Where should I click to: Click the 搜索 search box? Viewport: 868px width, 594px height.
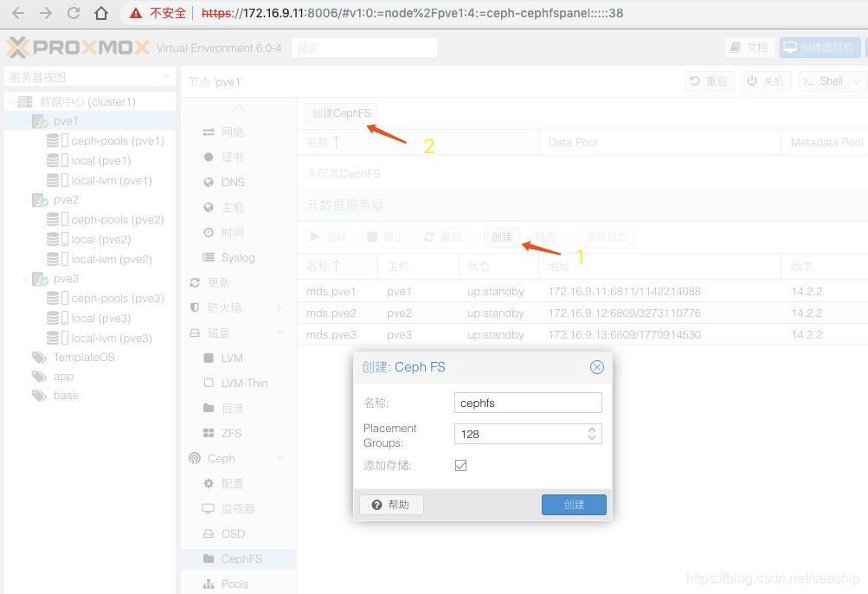(x=364, y=48)
